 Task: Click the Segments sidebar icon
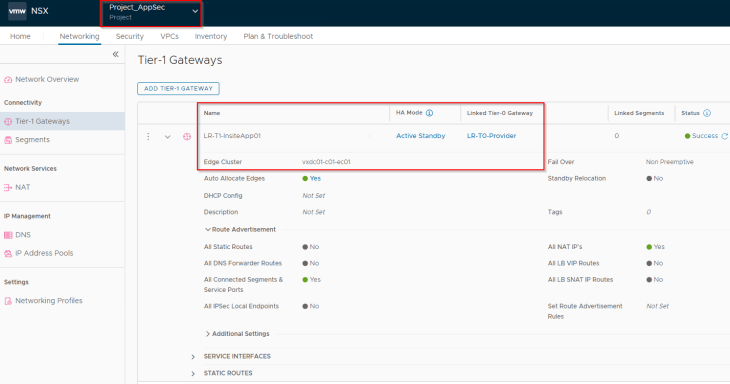tap(8, 140)
